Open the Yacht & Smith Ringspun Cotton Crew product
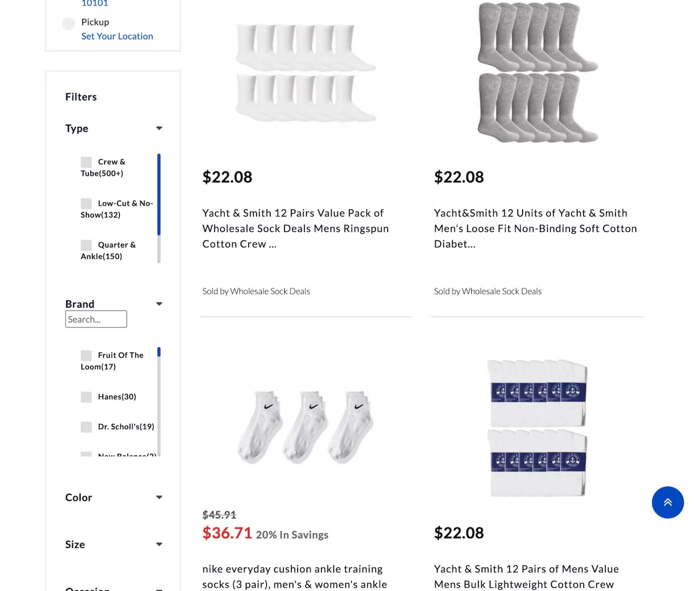 tap(296, 228)
